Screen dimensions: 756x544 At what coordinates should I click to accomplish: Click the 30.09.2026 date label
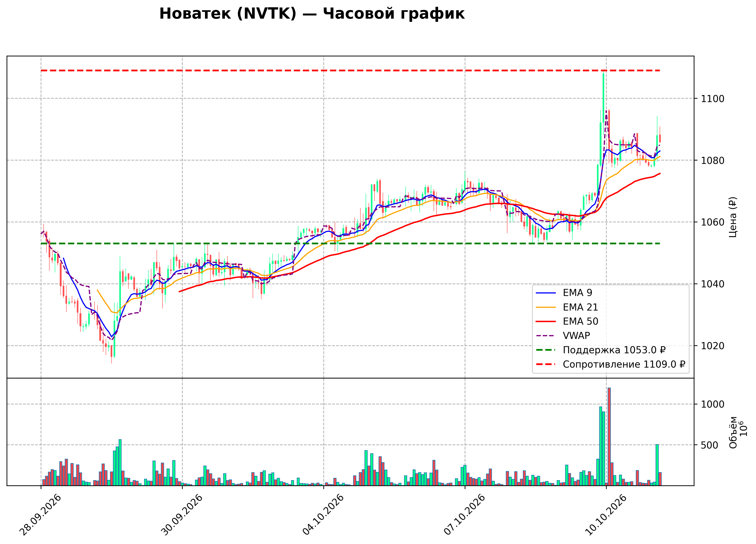(181, 515)
